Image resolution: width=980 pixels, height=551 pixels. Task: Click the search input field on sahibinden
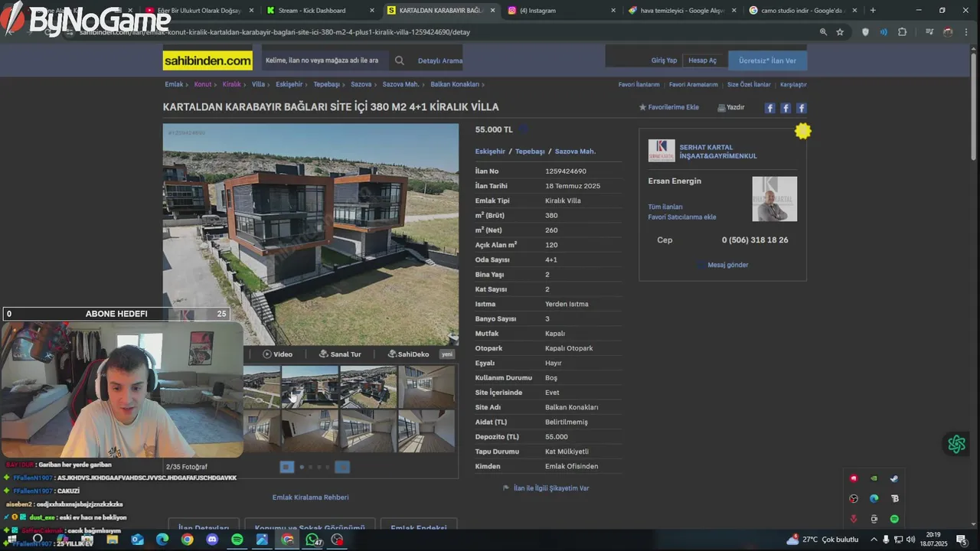[325, 60]
